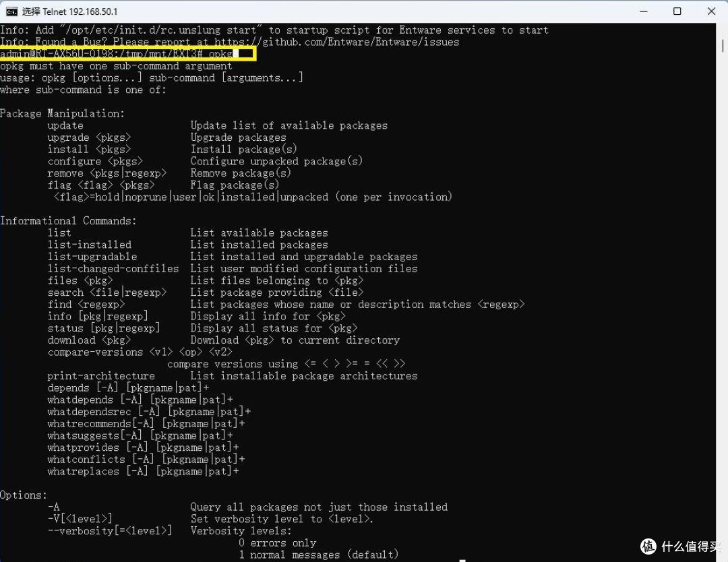
Task: Click the 什么值得买 watermark logo
Action: [x=680, y=545]
